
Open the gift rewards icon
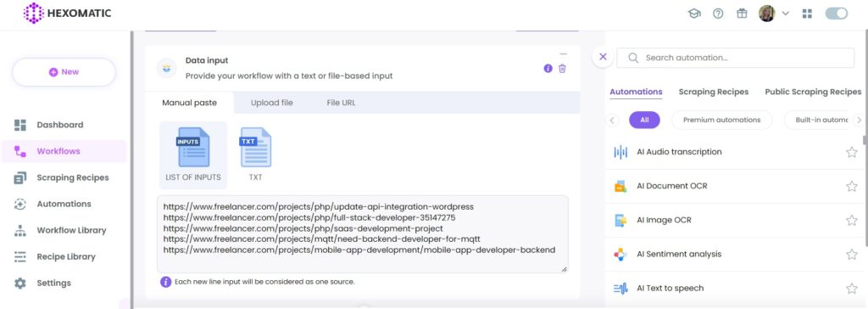pos(742,14)
